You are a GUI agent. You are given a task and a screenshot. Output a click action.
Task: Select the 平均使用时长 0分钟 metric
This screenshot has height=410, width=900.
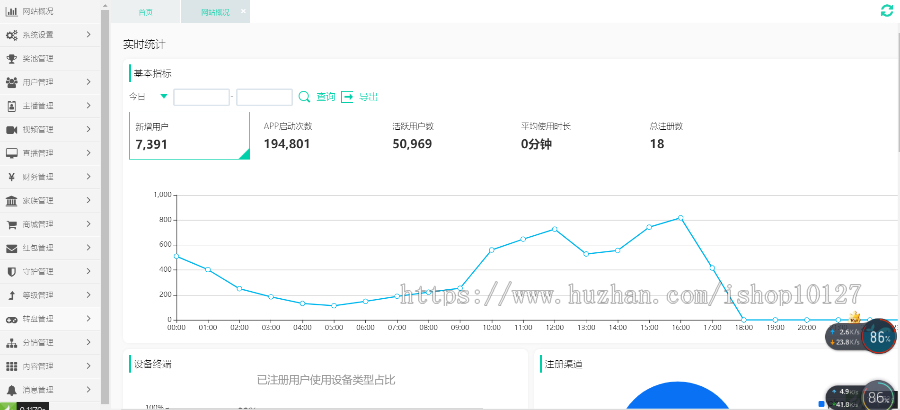(546, 136)
